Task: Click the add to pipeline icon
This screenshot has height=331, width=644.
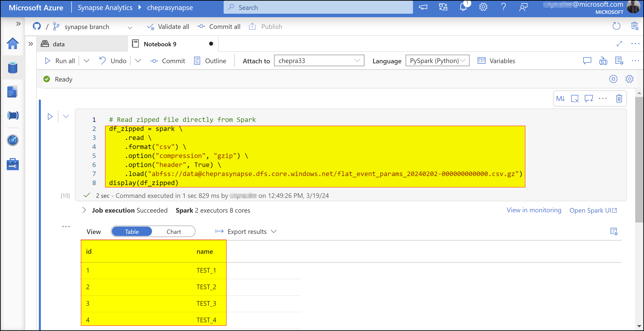Action: coord(603,61)
